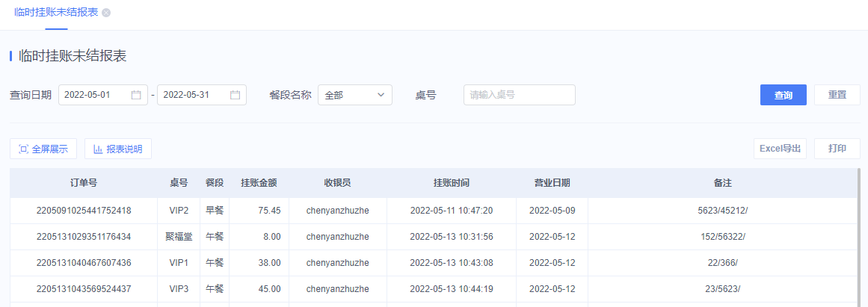Click the 早餐 cell
The width and height of the screenshot is (868, 307).
point(215,211)
